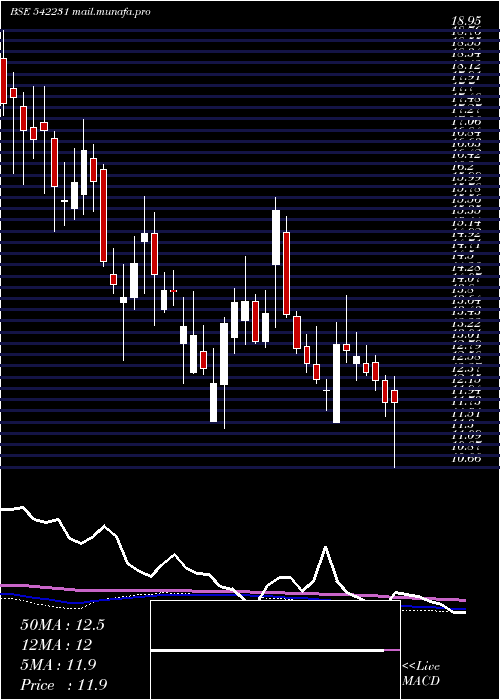Click the tallest white candle near 15.14
This screenshot has width=500, height=700.
pos(276,237)
